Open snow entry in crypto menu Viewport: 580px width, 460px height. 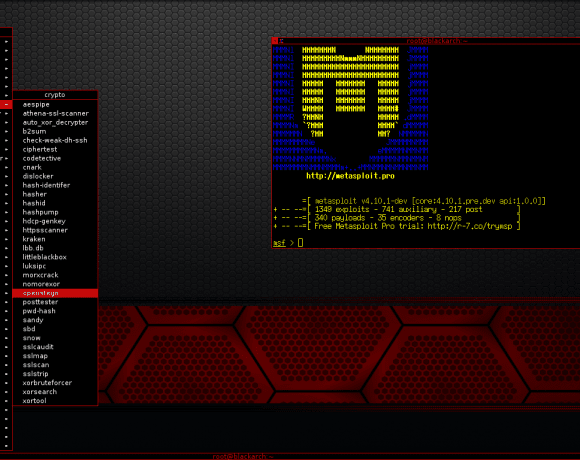click(55, 338)
